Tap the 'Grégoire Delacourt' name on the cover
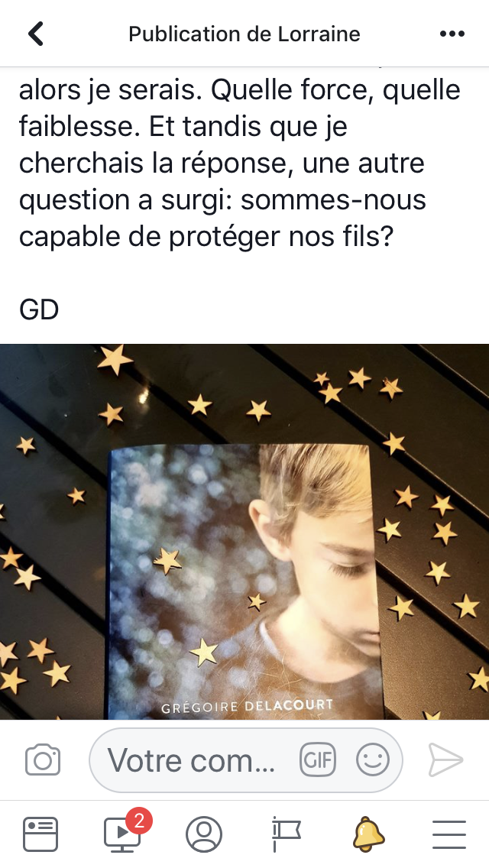Viewport: 489px width, 868px height. (x=247, y=706)
